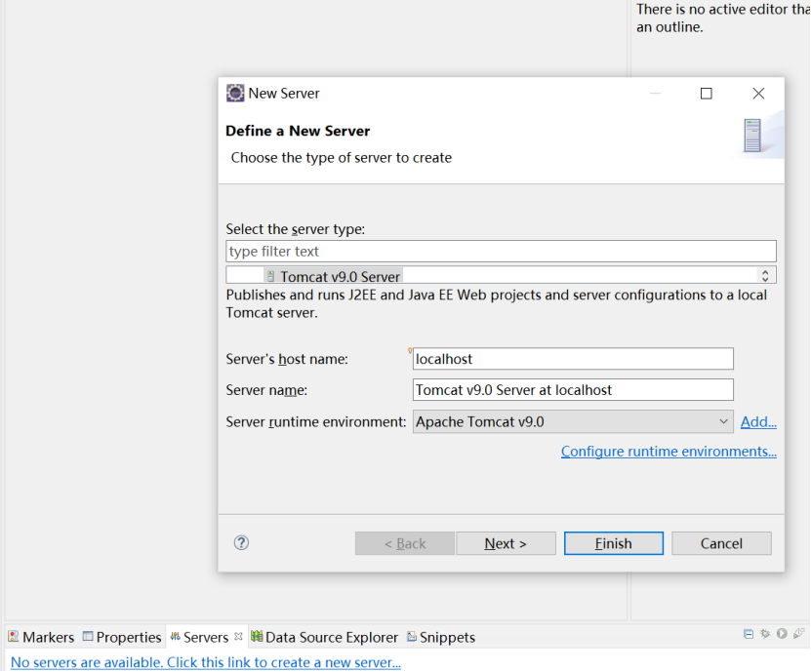Close the New Server dialog window

tap(758, 94)
